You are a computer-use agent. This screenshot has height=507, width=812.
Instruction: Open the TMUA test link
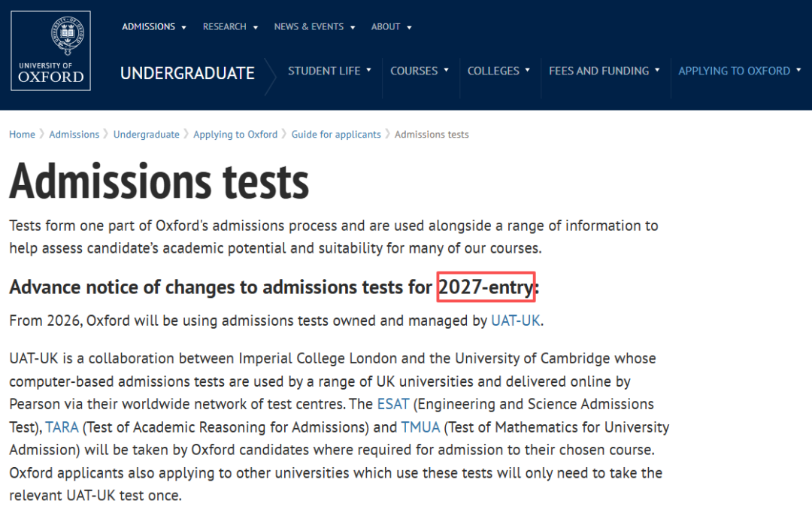click(420, 427)
